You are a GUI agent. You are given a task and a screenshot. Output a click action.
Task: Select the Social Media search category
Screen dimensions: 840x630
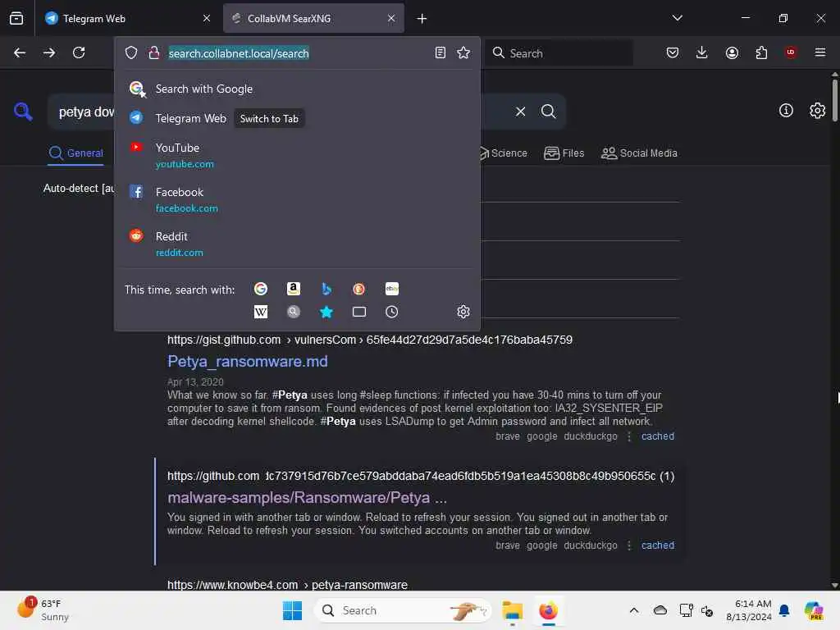coord(639,153)
